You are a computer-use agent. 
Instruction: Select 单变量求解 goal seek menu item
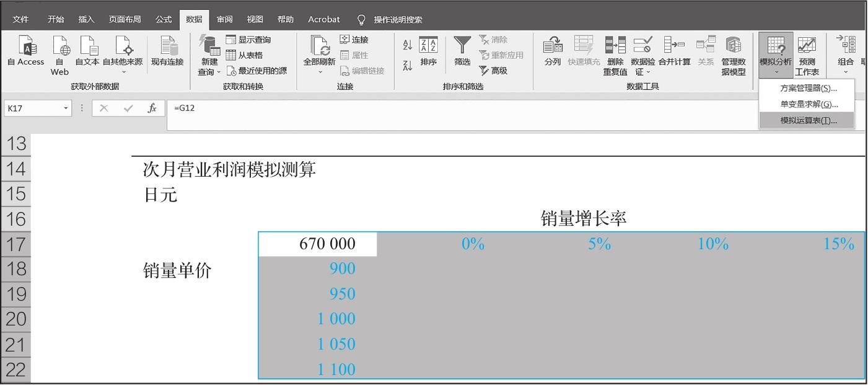click(x=807, y=104)
